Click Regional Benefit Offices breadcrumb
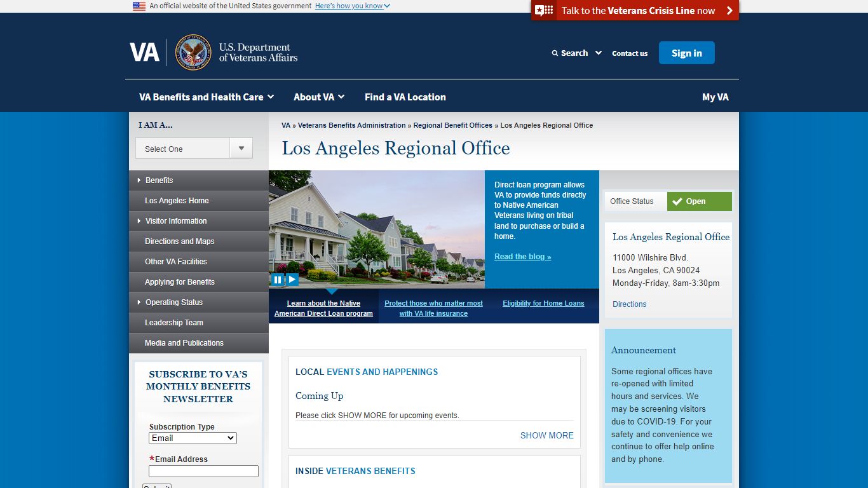Viewport: 868px width, 488px height. (x=453, y=125)
